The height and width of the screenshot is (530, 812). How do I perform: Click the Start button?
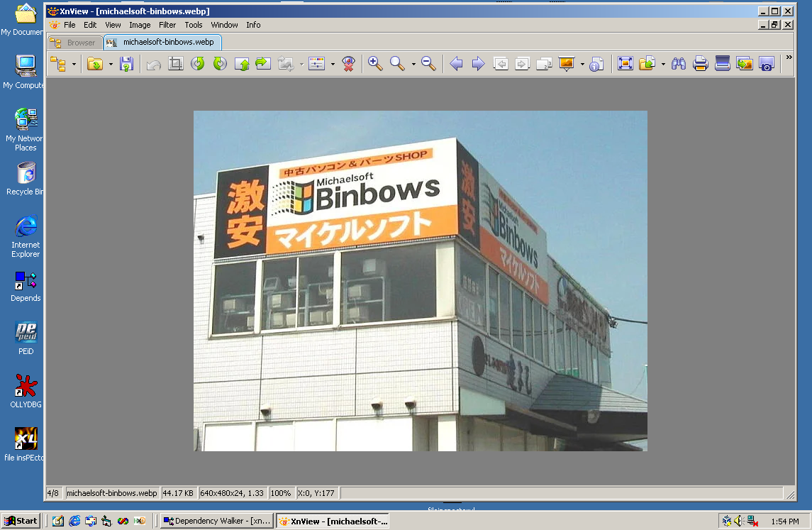click(x=21, y=521)
